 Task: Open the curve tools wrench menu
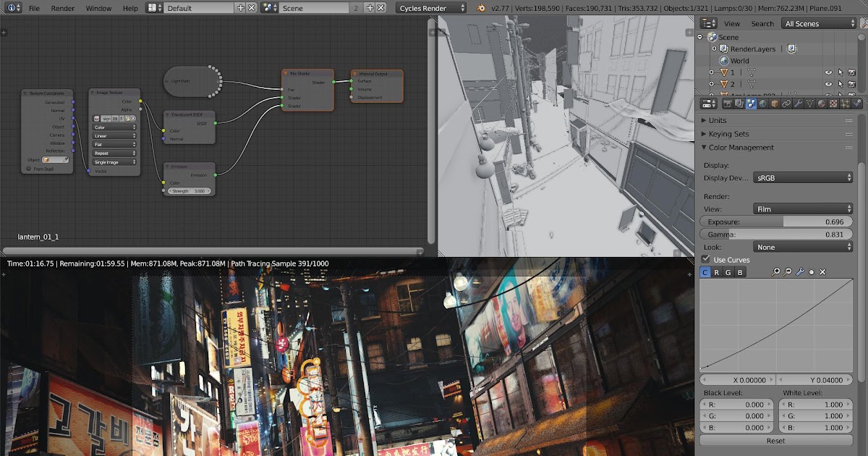[x=800, y=272]
